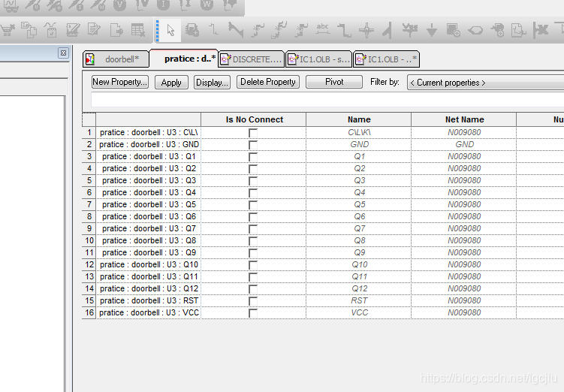Click the Q2 name cell
This screenshot has height=392, width=564.
pos(359,168)
